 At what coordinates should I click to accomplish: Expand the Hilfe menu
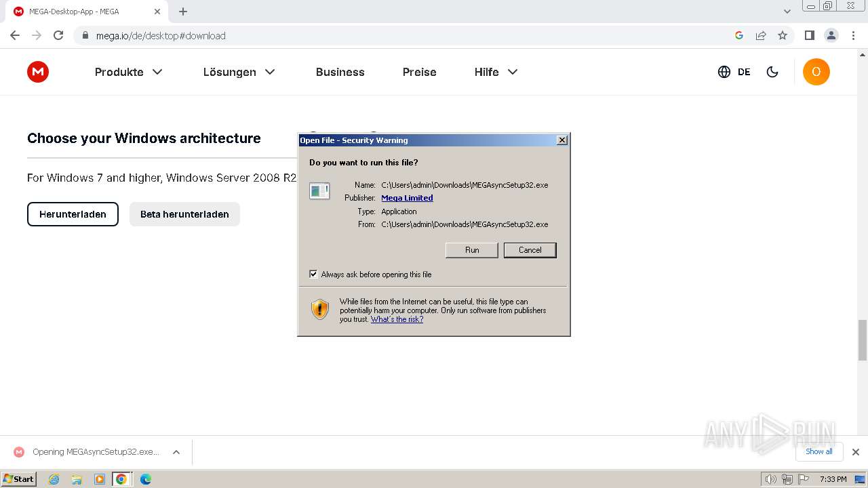click(496, 72)
